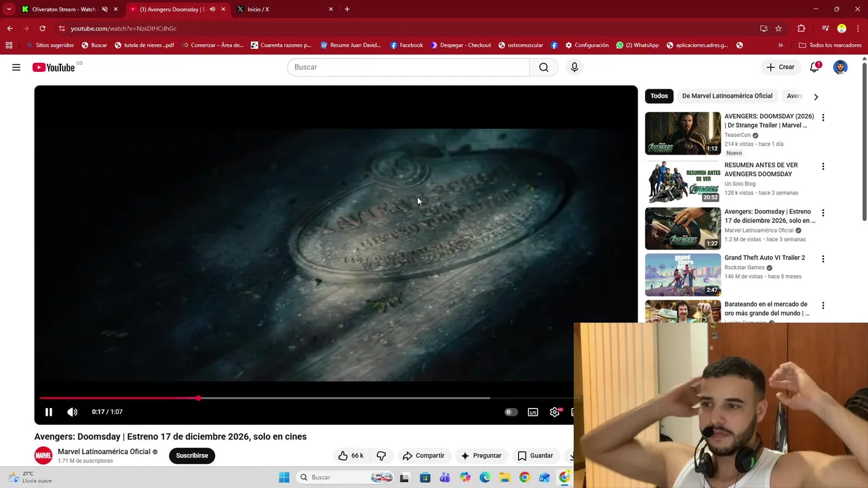868x488 pixels.
Task: Open options for Barateando en el mercado video
Action: [x=823, y=306]
